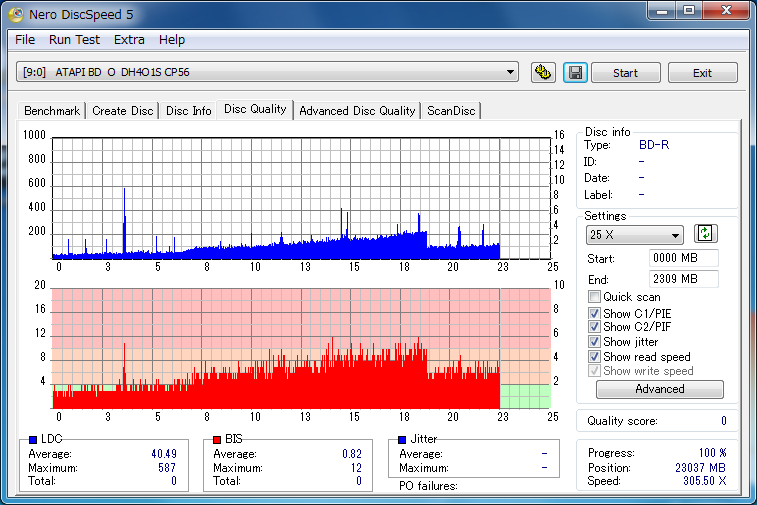
Task: Click the BIS Maximum value 12
Action: click(356, 468)
